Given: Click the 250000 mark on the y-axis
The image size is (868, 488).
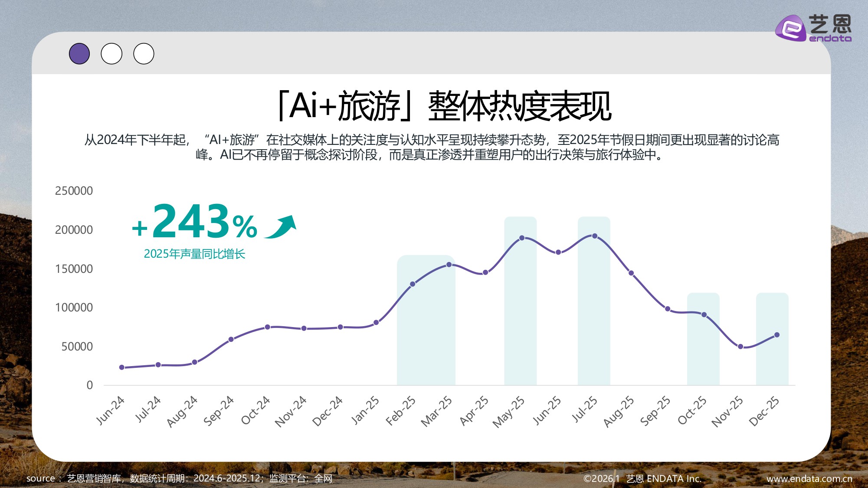Looking at the screenshot, I should pyautogui.click(x=73, y=190).
